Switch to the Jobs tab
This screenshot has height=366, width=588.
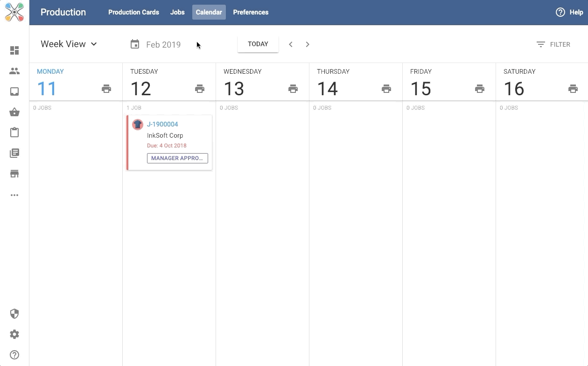click(177, 12)
